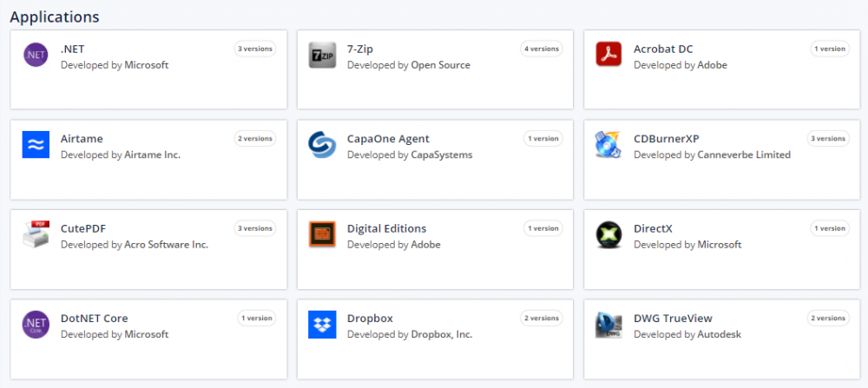This screenshot has width=868, height=388.
Task: Click the CapaOne Agent swirl icon
Action: click(322, 144)
